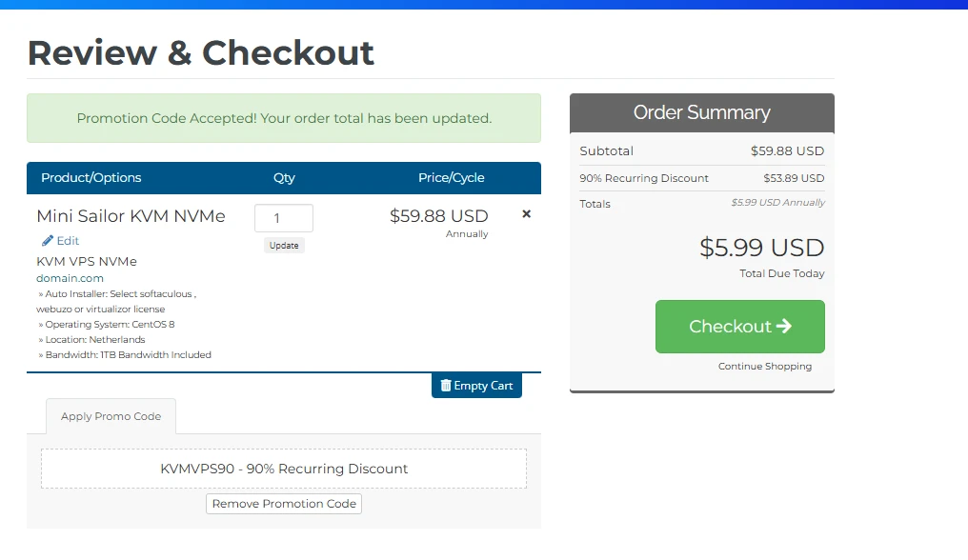Click the trash icon on Empty Cart
The width and height of the screenshot is (968, 560).
[x=446, y=386]
